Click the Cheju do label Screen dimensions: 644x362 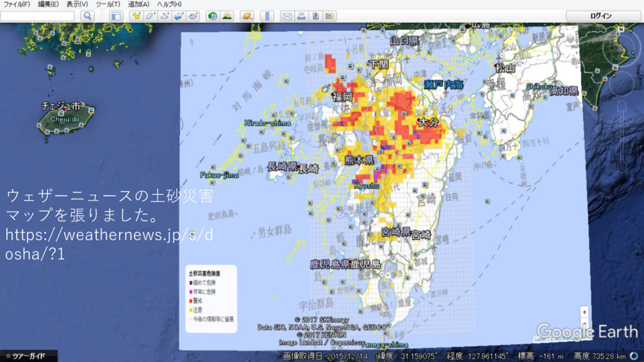[x=65, y=119]
